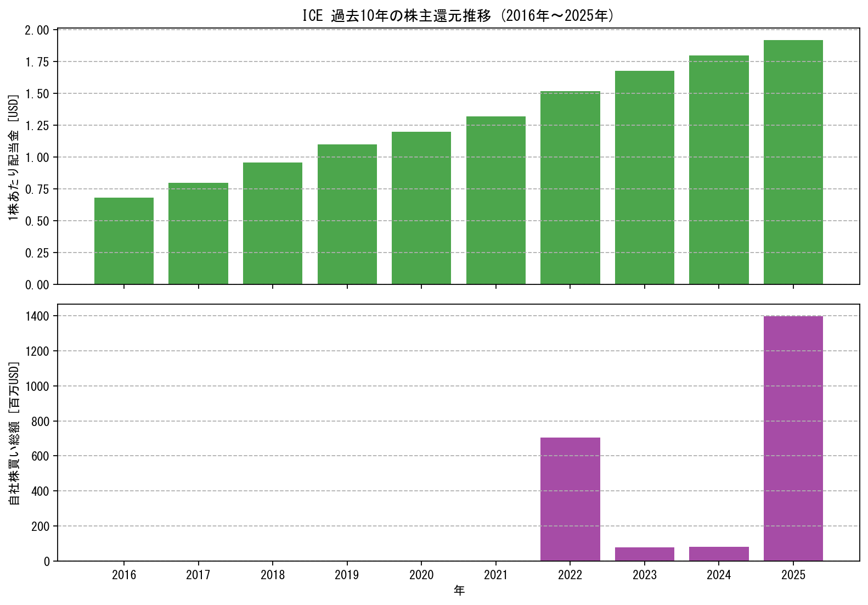Select the "1株あたり配当金 [USD]" axis label
The image size is (868, 605).
(x=14, y=158)
